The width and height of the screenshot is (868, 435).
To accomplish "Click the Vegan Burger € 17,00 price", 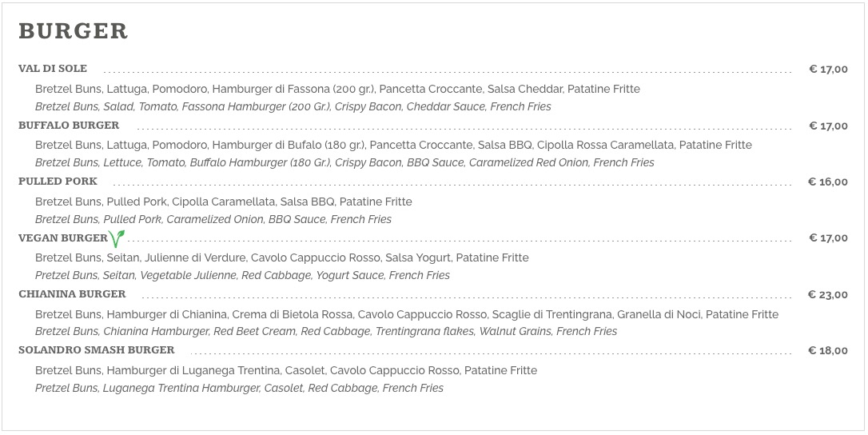I will pos(828,238).
